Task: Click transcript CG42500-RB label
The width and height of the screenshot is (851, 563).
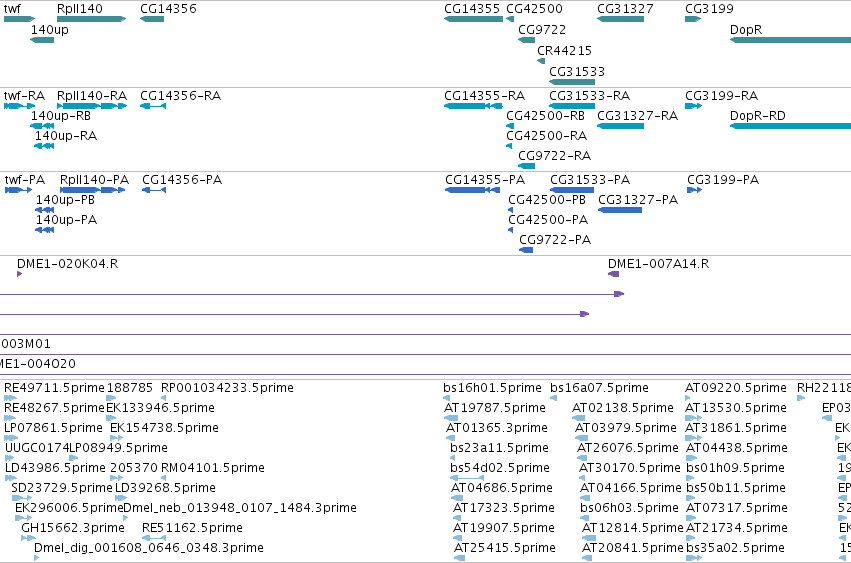Action: [x=545, y=116]
